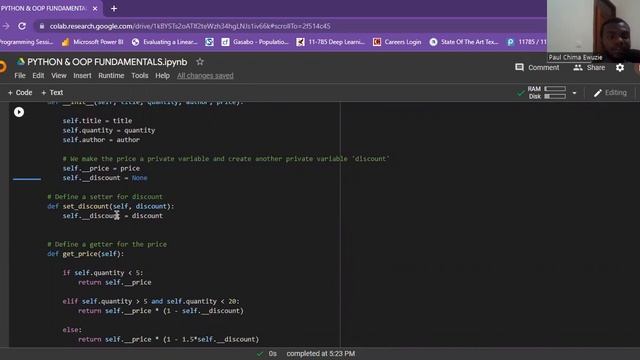Open the Tools menu

pos(140,76)
